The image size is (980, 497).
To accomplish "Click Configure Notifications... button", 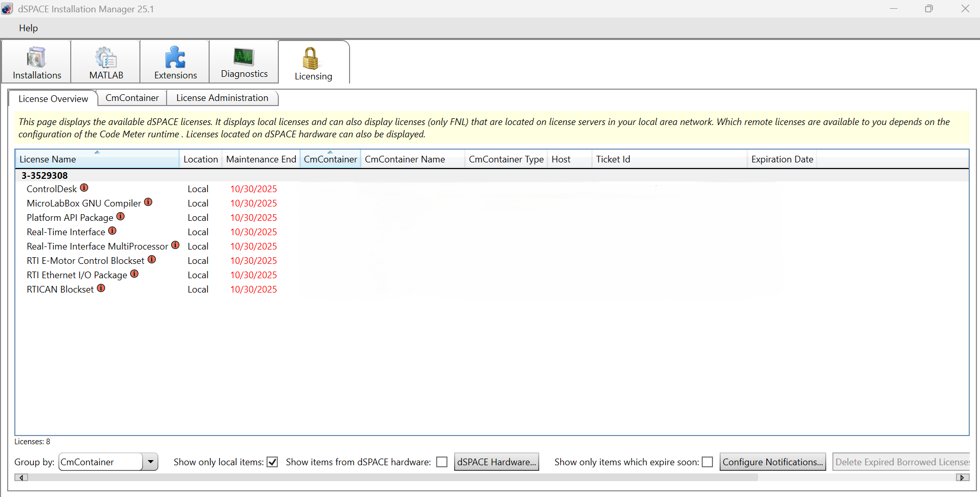I will [772, 462].
